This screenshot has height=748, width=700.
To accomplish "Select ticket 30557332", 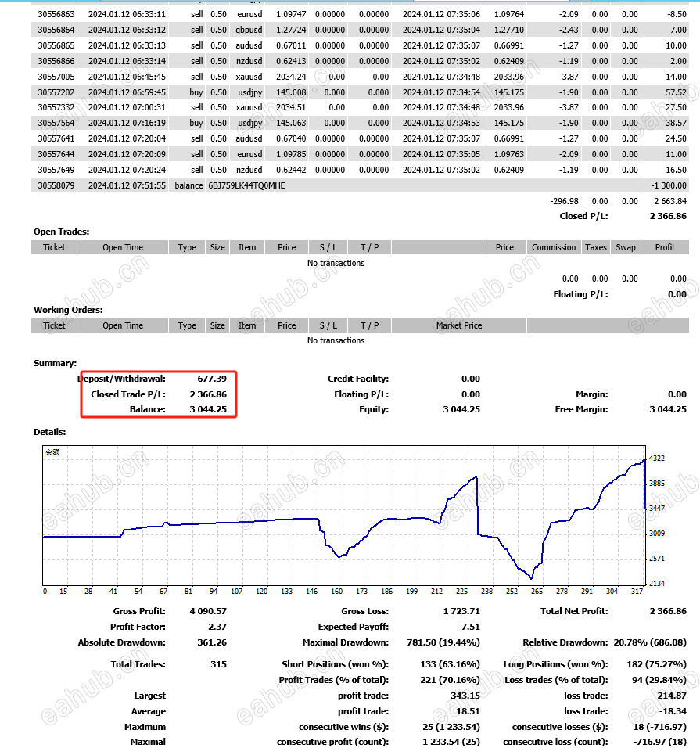I will tap(56, 107).
